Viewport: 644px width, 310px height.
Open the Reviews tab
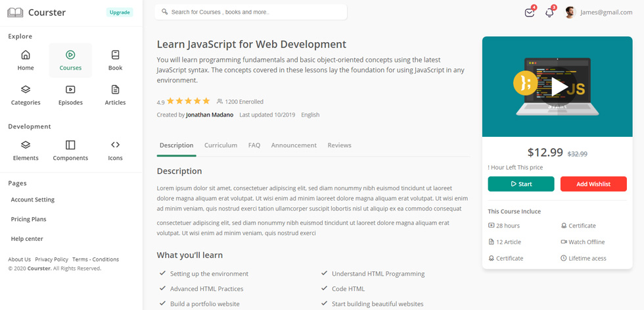click(x=339, y=145)
